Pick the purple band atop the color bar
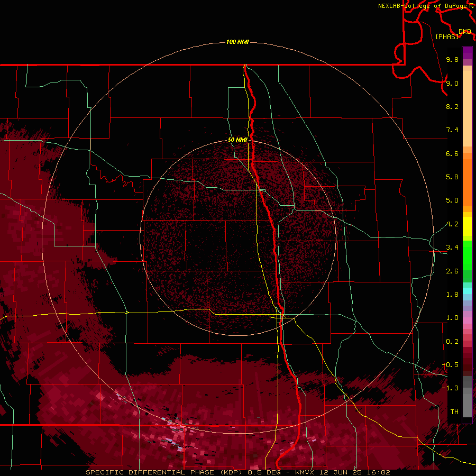The image size is (476, 476). coord(467,53)
